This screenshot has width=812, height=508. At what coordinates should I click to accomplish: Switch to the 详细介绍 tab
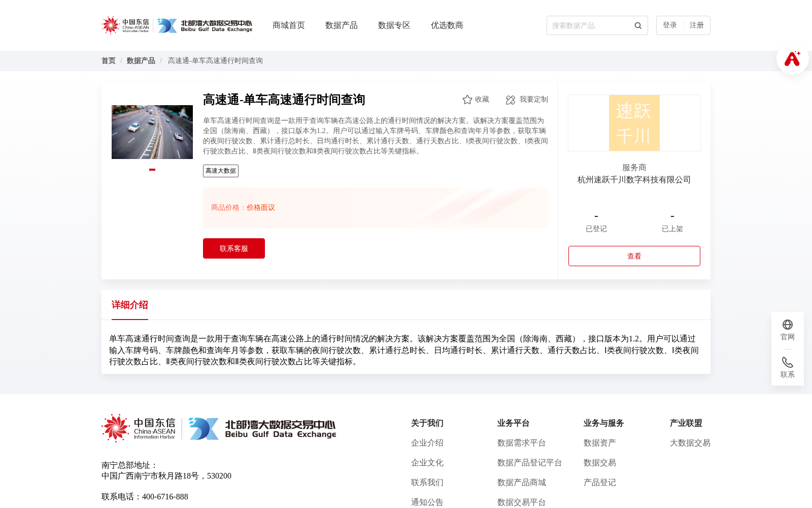point(130,305)
